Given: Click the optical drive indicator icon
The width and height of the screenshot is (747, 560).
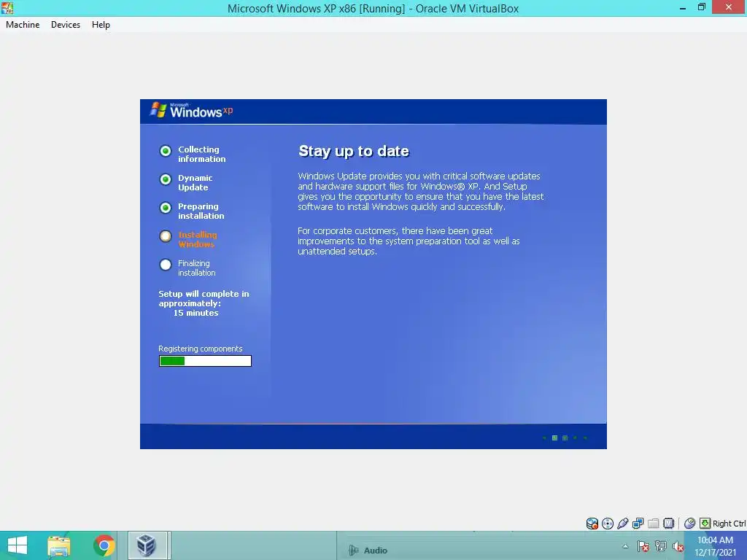Looking at the screenshot, I should click(608, 524).
